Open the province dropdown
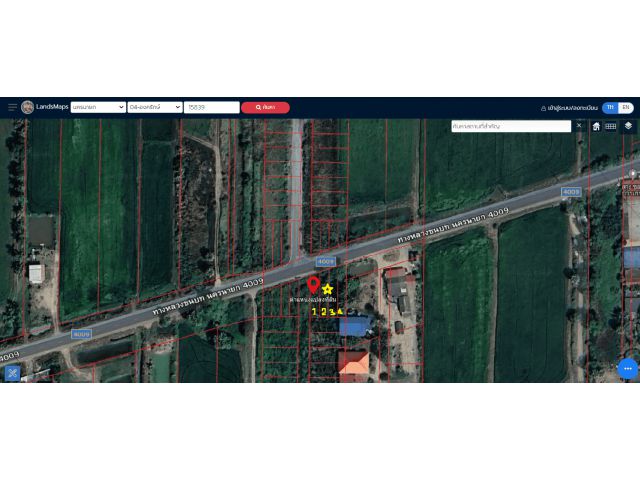This screenshot has width=640, height=480. coord(98,107)
